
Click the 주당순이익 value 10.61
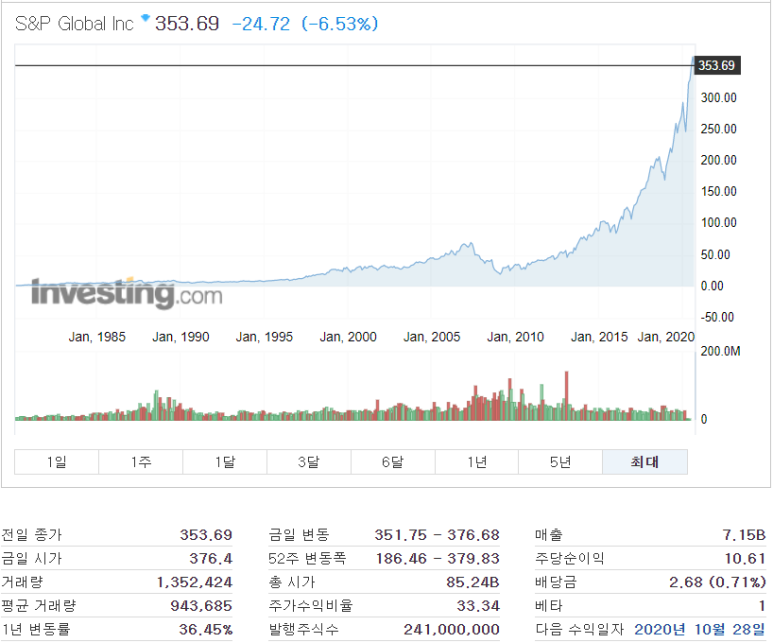pyautogui.click(x=745, y=559)
